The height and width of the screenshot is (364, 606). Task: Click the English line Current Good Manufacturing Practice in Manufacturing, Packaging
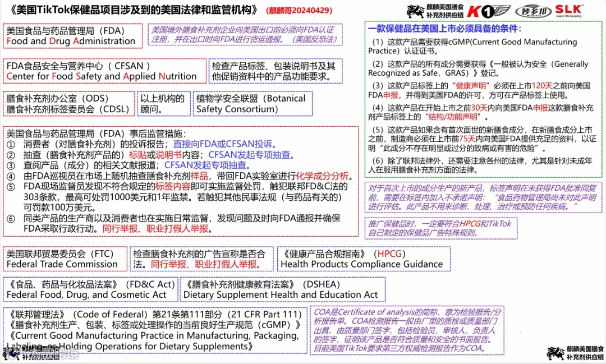click(x=153, y=335)
